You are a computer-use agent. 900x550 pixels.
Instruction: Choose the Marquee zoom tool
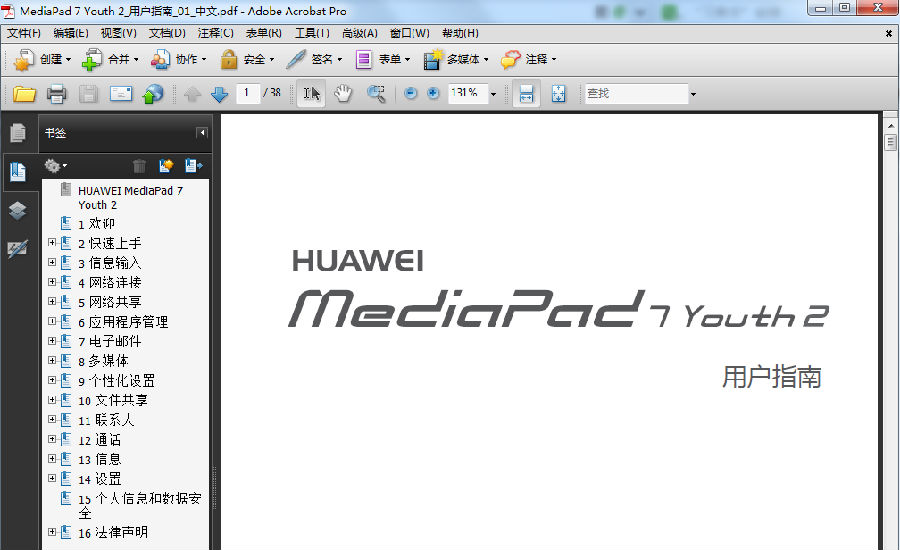[x=376, y=93]
